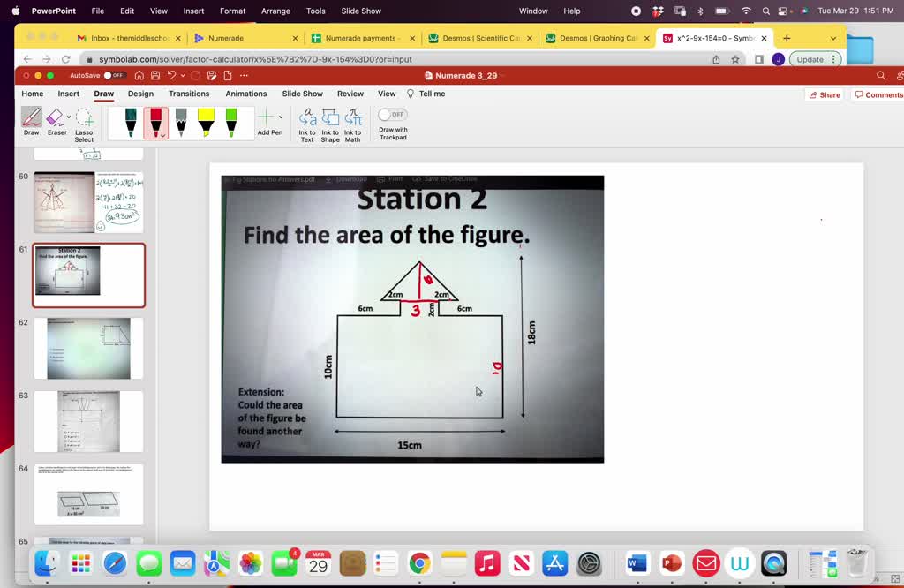Click the Share button
The image size is (904, 588).
[x=824, y=94]
